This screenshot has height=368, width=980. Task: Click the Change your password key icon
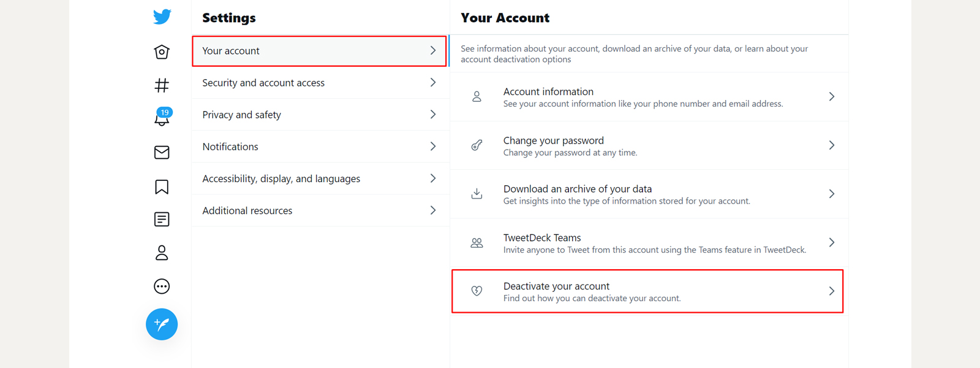[x=477, y=145]
